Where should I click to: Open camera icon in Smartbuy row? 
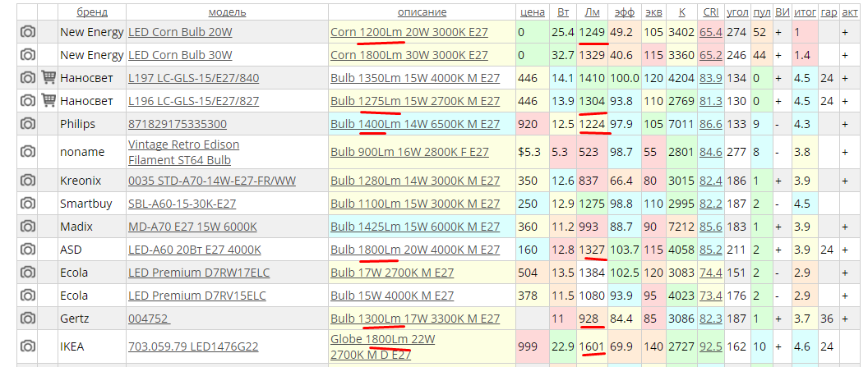click(x=27, y=204)
